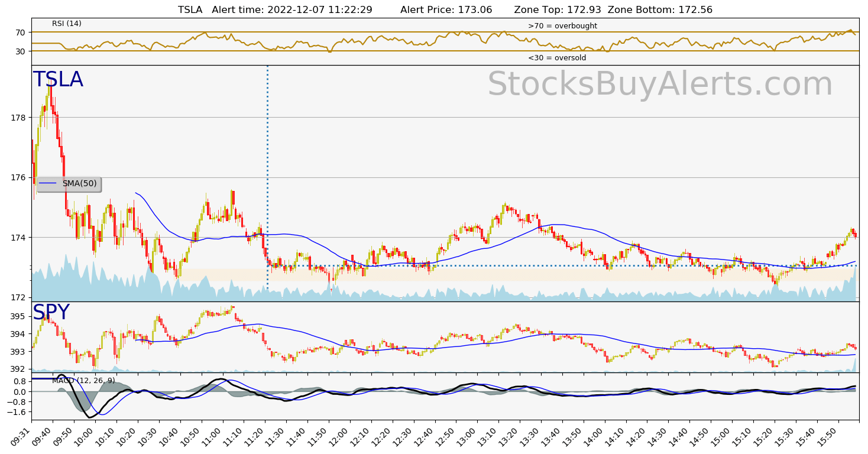Click the 393 SPY axis label
868x454 pixels.
(18, 352)
